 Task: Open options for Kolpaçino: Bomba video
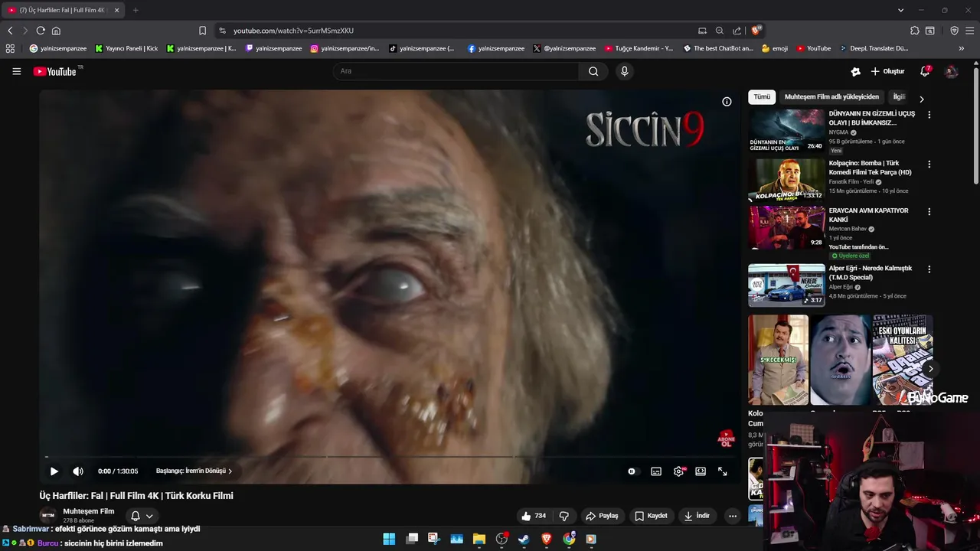pos(929,165)
